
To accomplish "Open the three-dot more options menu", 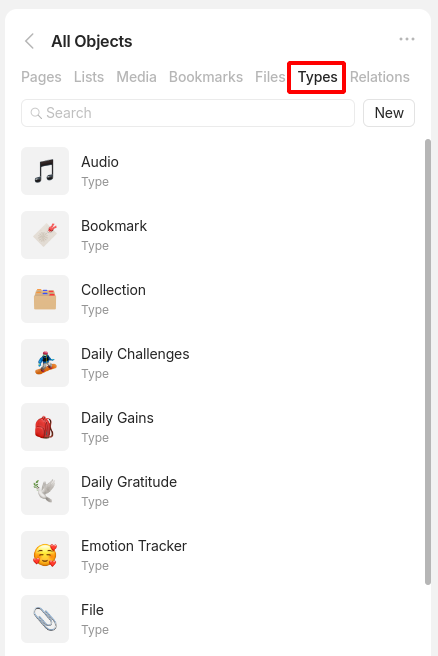I will 407,39.
